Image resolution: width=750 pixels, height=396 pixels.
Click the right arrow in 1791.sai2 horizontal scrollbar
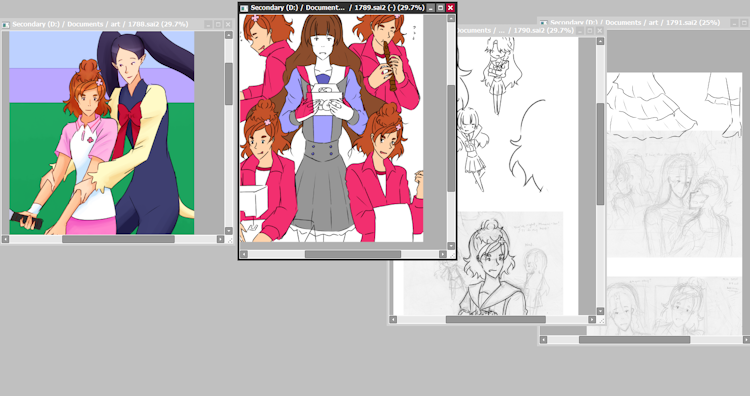point(746,340)
